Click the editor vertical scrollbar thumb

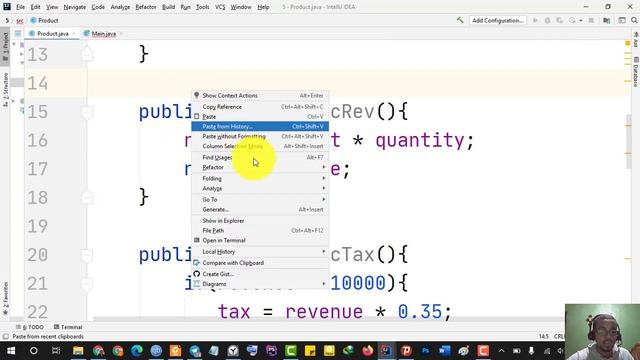click(x=629, y=142)
